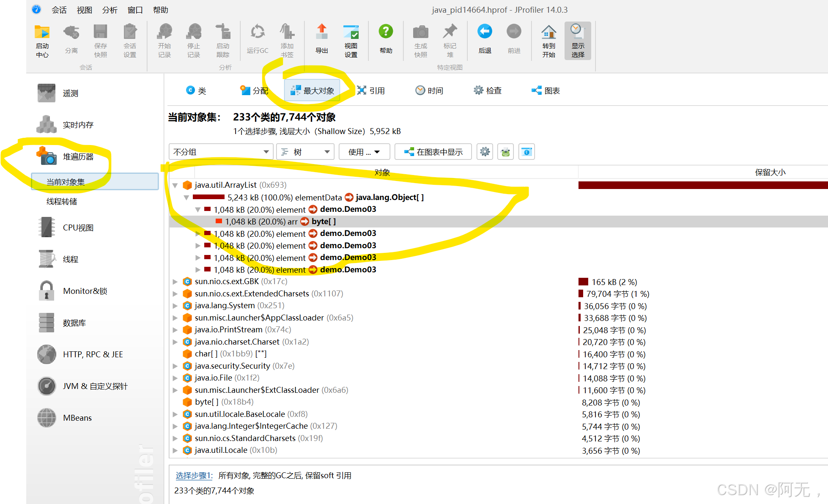Click the 选择步骤1 (Selection Step 1) link
Screen dimensions: 828x504
click(x=194, y=476)
